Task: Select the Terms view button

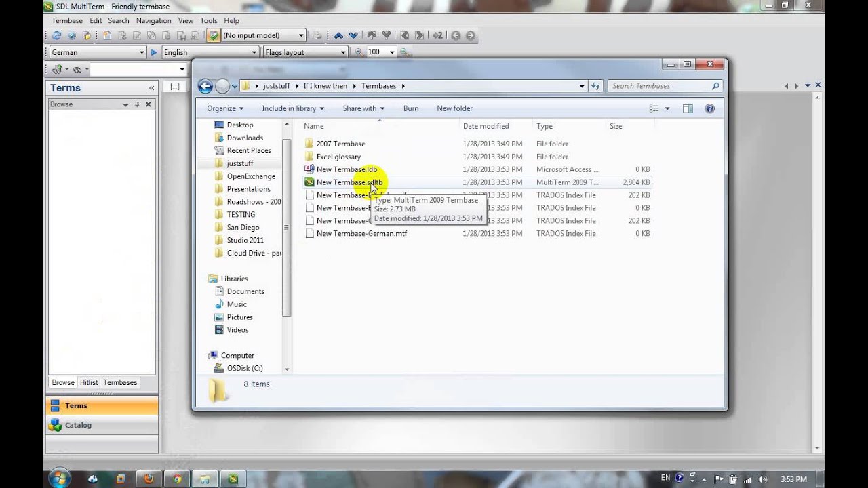Action: tap(102, 405)
